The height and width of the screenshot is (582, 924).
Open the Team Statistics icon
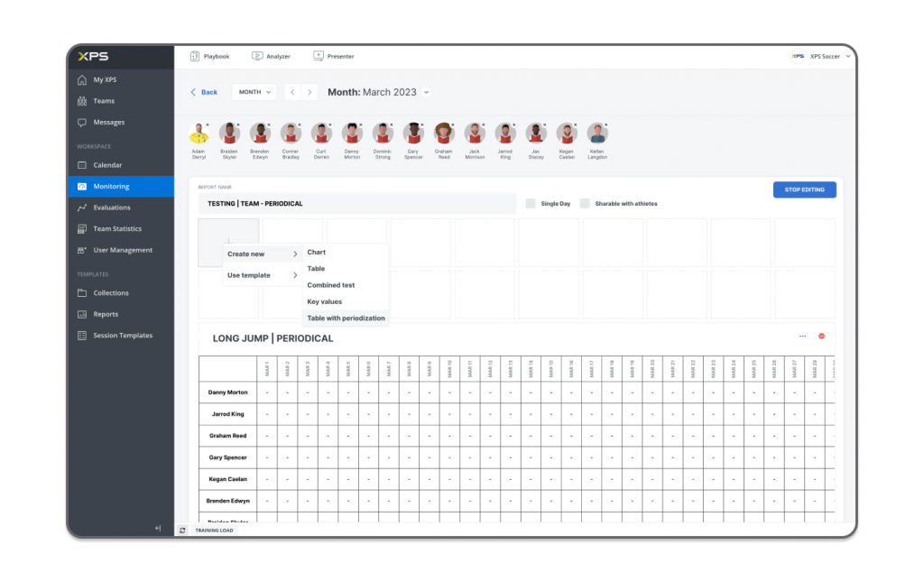[x=82, y=228]
